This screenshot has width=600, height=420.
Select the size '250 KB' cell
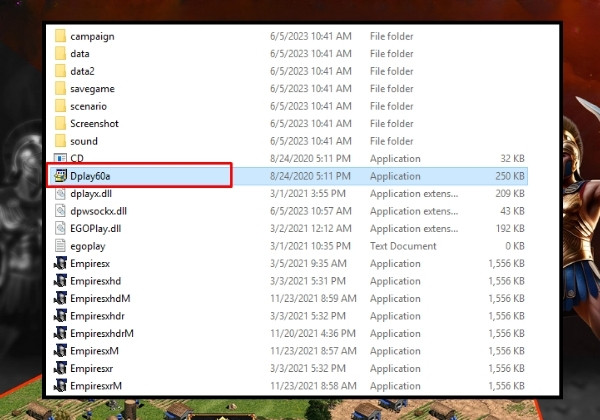point(510,176)
